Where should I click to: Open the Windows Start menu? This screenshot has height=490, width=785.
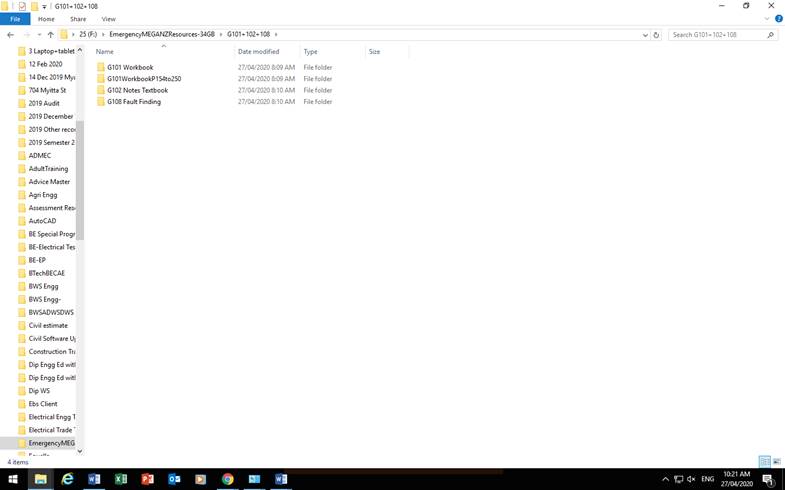click(13, 479)
